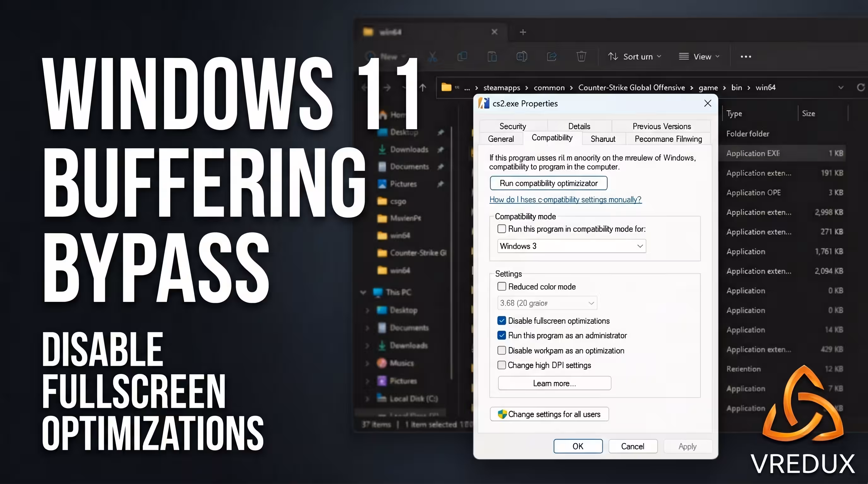The image size is (868, 484).
Task: Check Change high DPI settings box
Action: [x=501, y=365]
